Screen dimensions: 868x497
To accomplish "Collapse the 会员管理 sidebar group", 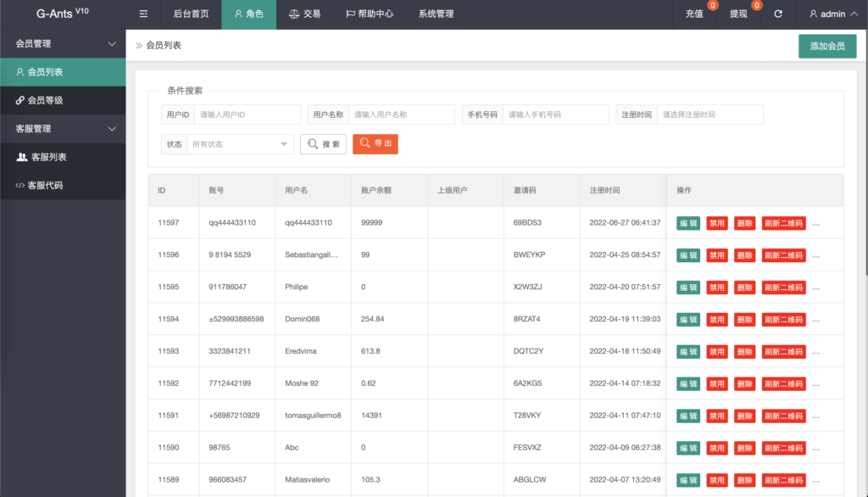I will pos(63,43).
